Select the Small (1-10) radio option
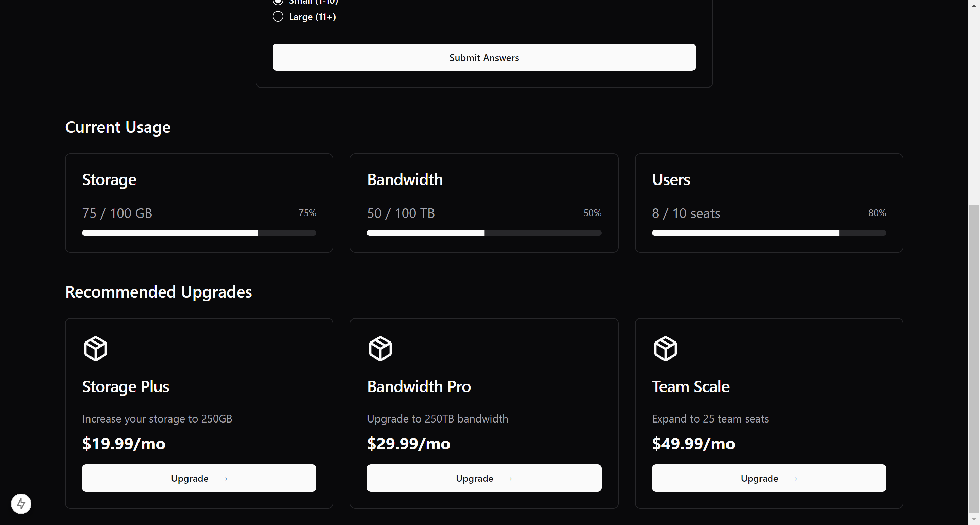The height and width of the screenshot is (525, 980). click(278, 1)
